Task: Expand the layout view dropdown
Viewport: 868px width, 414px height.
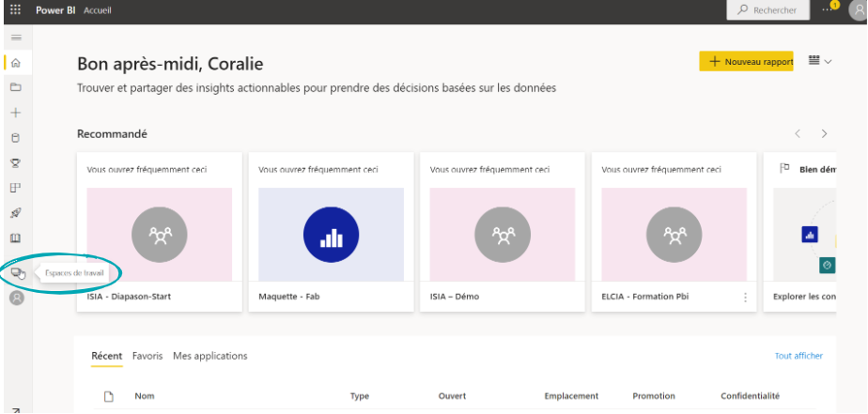Action: pos(820,61)
